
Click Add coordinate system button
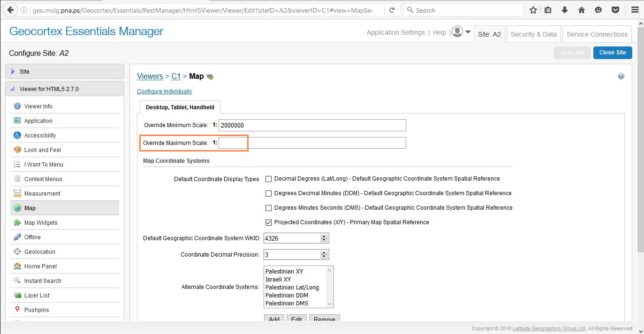tap(274, 319)
